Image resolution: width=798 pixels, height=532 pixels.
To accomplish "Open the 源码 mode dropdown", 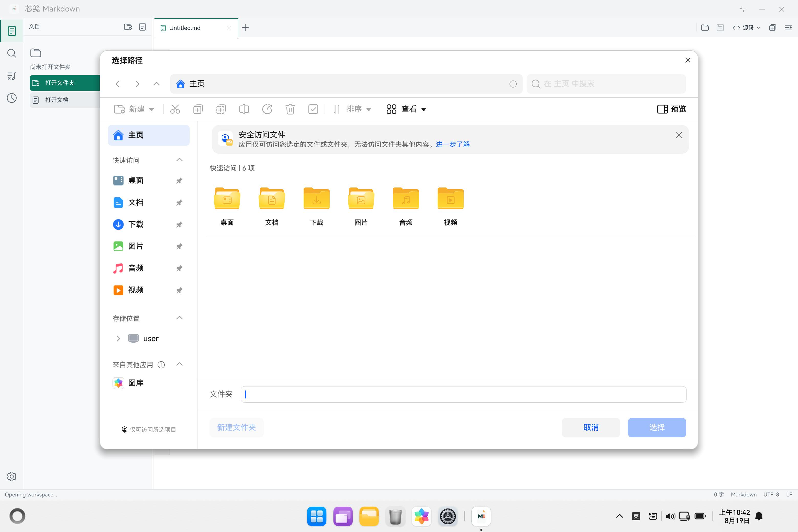I will [746, 27].
